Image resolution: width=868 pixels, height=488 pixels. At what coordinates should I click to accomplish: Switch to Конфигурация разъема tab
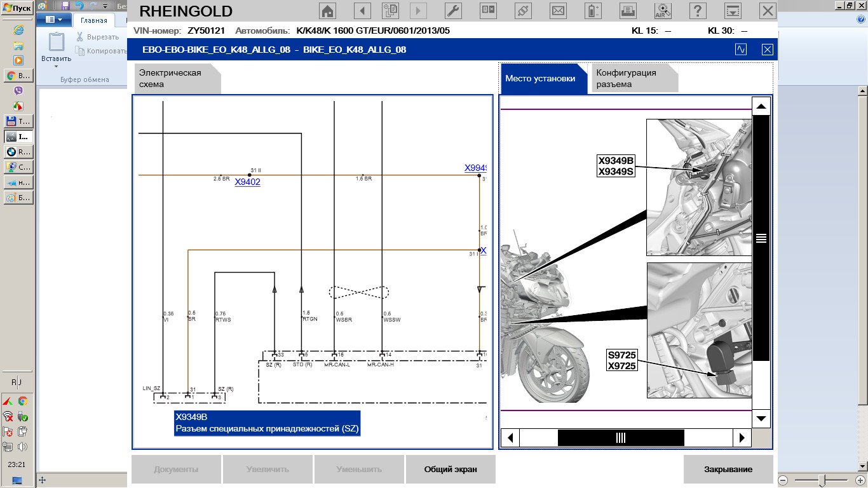coord(634,78)
